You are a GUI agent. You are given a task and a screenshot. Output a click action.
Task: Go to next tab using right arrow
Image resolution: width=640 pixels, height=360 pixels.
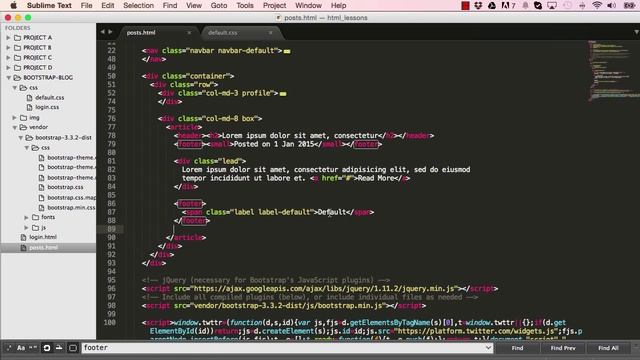coord(110,32)
